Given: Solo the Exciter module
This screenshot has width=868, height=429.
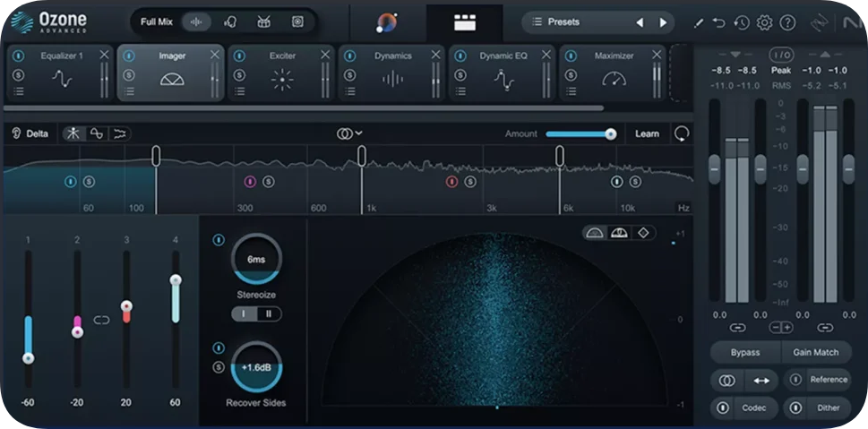Looking at the screenshot, I should pyautogui.click(x=240, y=74).
